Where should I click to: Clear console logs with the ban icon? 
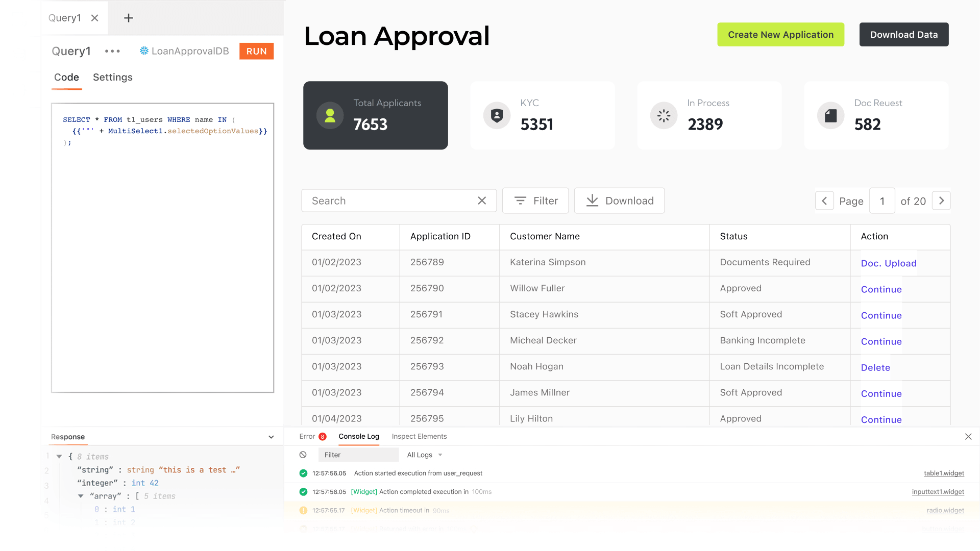pyautogui.click(x=303, y=455)
